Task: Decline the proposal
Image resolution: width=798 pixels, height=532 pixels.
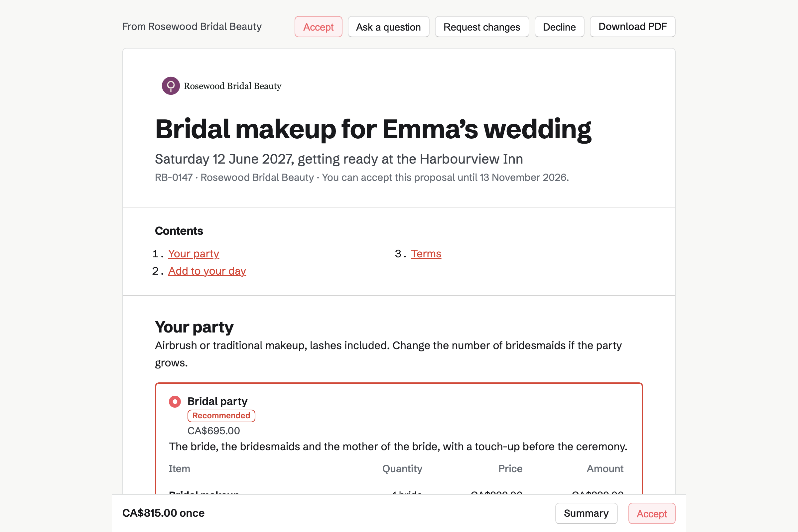Action: [559, 27]
